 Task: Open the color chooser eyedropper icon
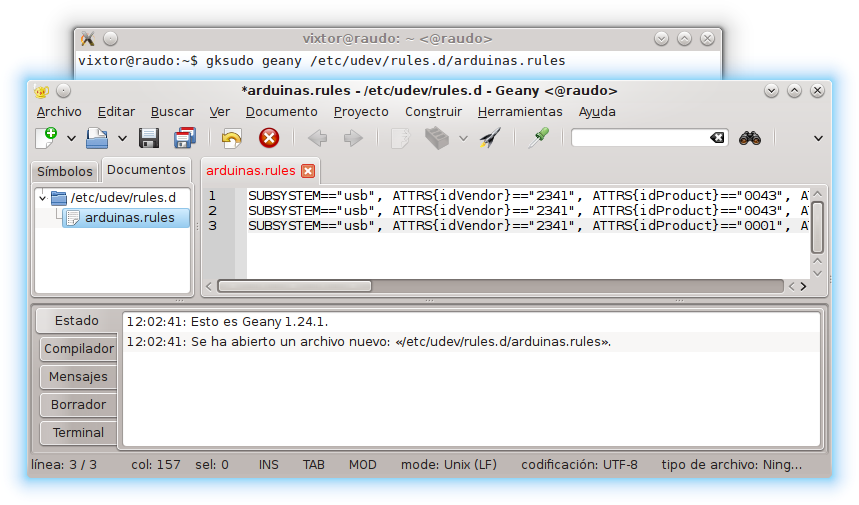(539, 138)
